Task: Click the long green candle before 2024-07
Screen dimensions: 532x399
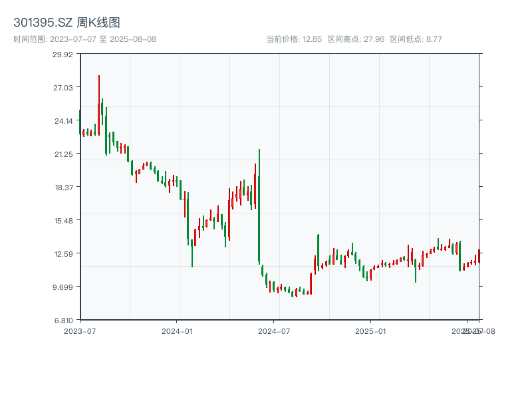Action: [259, 206]
